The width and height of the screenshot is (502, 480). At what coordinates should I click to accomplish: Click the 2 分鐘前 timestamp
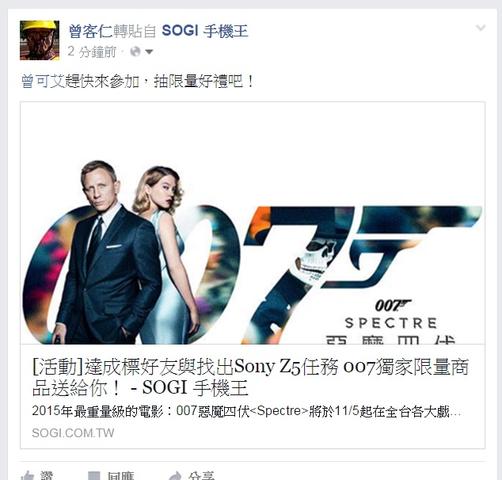coord(92,52)
